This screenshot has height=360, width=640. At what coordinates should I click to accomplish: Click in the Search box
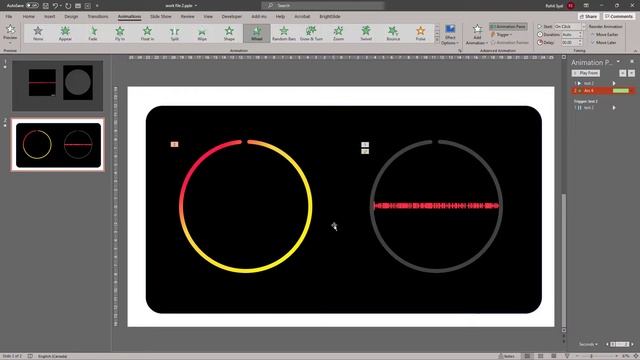(x=322, y=6)
